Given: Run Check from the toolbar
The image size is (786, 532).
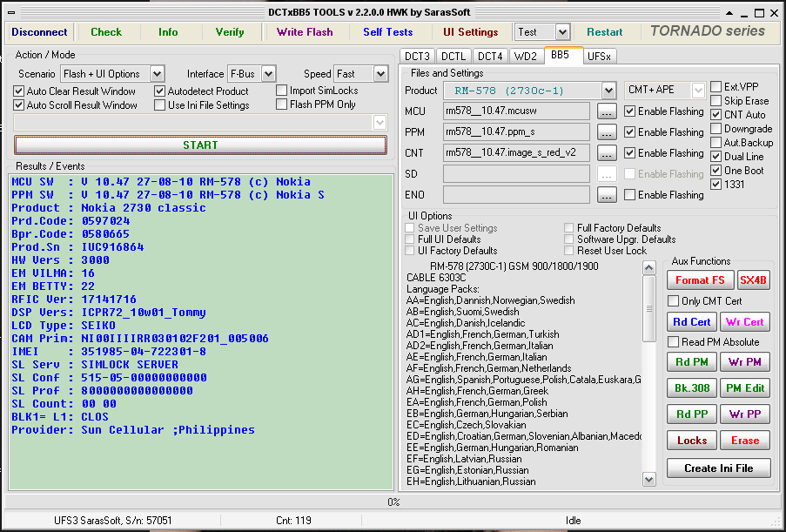Looking at the screenshot, I should pos(106,32).
